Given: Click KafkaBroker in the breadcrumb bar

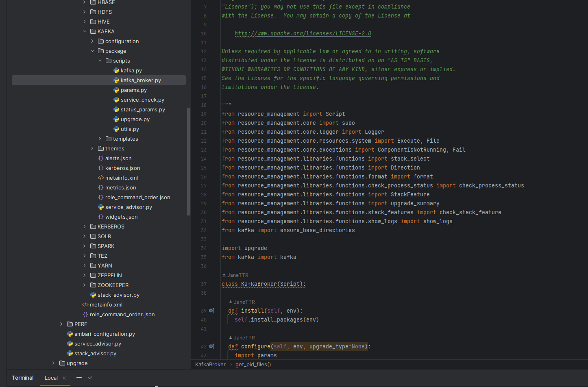Looking at the screenshot, I should (x=210, y=364).
